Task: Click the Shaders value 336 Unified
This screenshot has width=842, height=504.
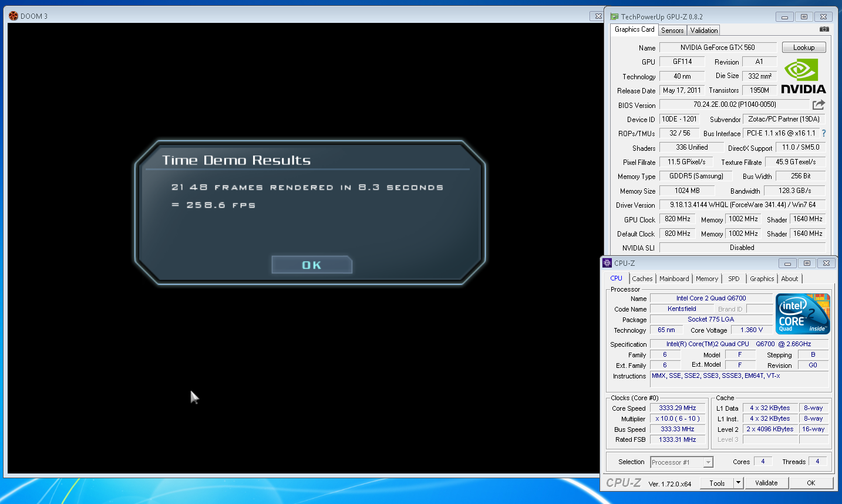Action: tap(692, 147)
